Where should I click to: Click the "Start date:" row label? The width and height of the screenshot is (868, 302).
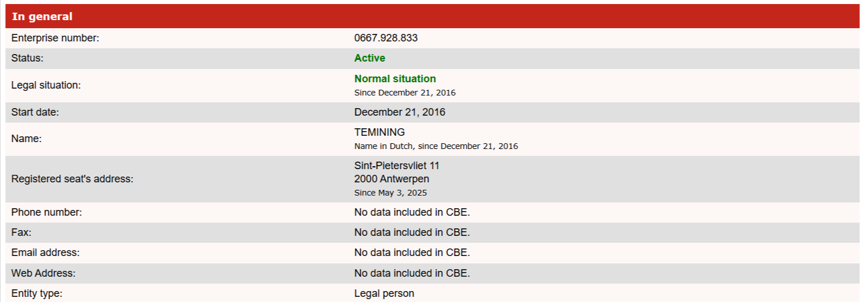click(35, 112)
